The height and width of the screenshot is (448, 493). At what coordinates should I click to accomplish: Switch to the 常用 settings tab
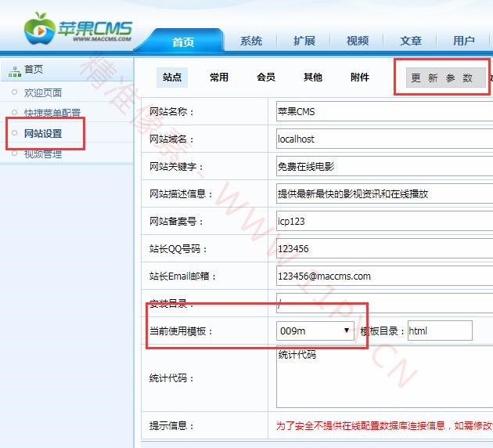(x=219, y=78)
